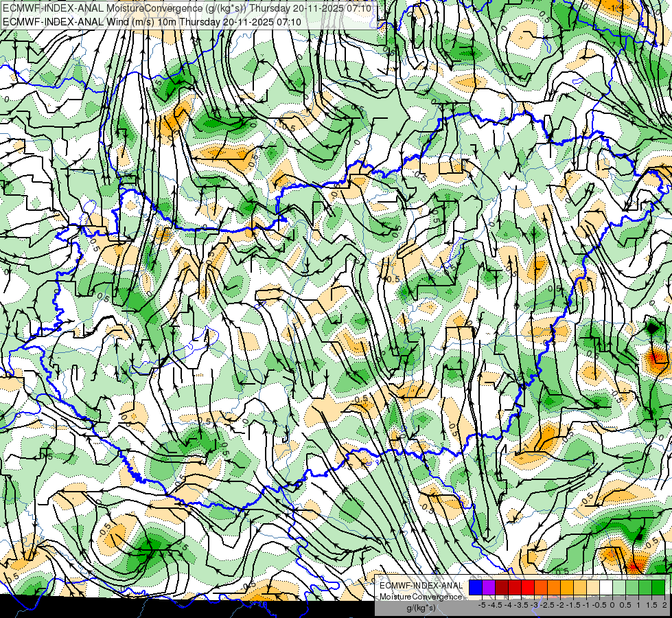This screenshot has height=618, width=672.
Task: Click the red swatch between -4 and -3.5
Action: tap(515, 588)
